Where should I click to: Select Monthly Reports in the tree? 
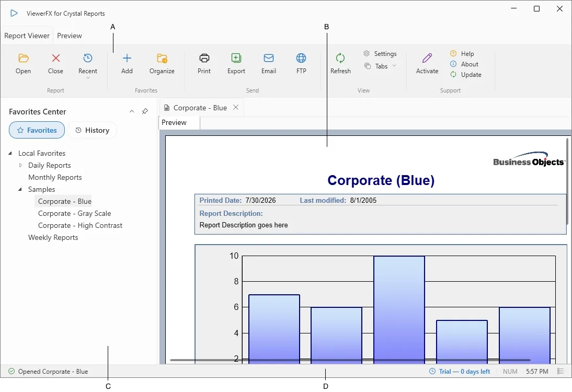pos(55,178)
